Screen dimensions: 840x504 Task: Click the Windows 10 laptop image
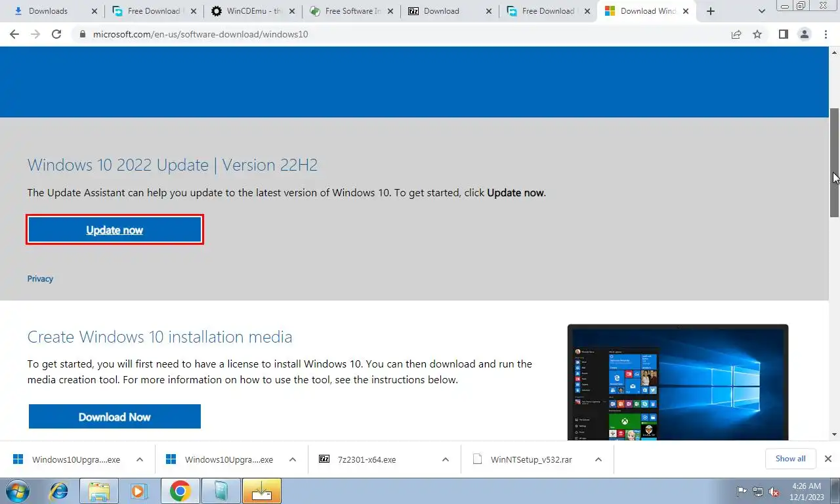678,382
